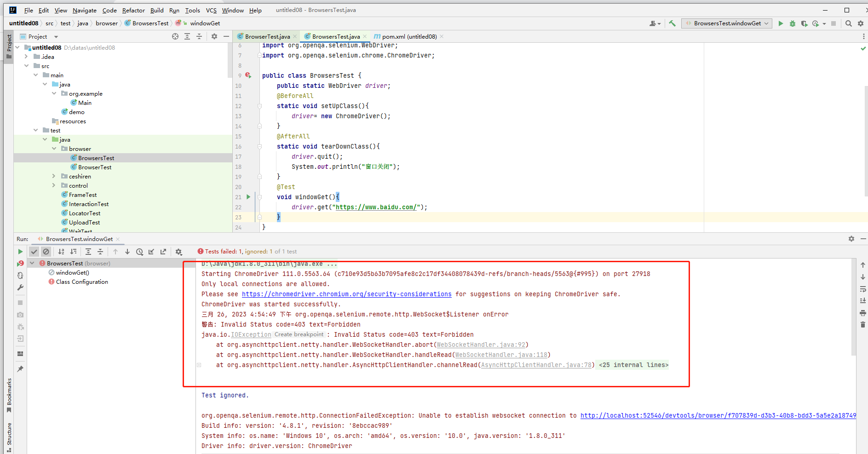Import test results icon
This screenshot has width=868, height=454.
151,252
